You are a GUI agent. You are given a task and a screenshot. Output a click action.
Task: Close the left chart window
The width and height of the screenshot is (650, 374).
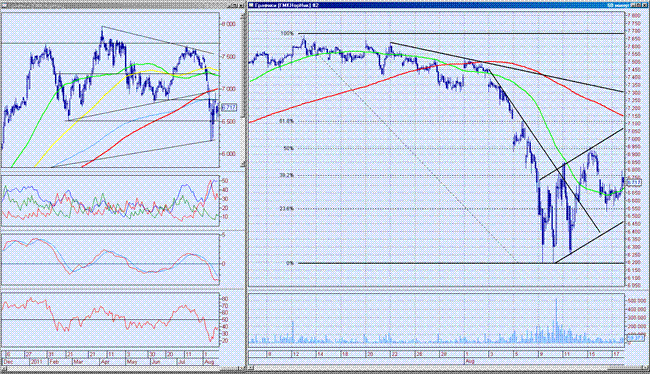[x=242, y=5]
